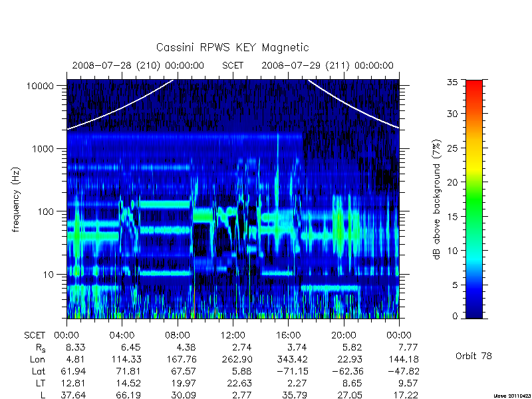Click the Lon value "144.18"
The width and height of the screenshot is (532, 399).
(x=404, y=359)
